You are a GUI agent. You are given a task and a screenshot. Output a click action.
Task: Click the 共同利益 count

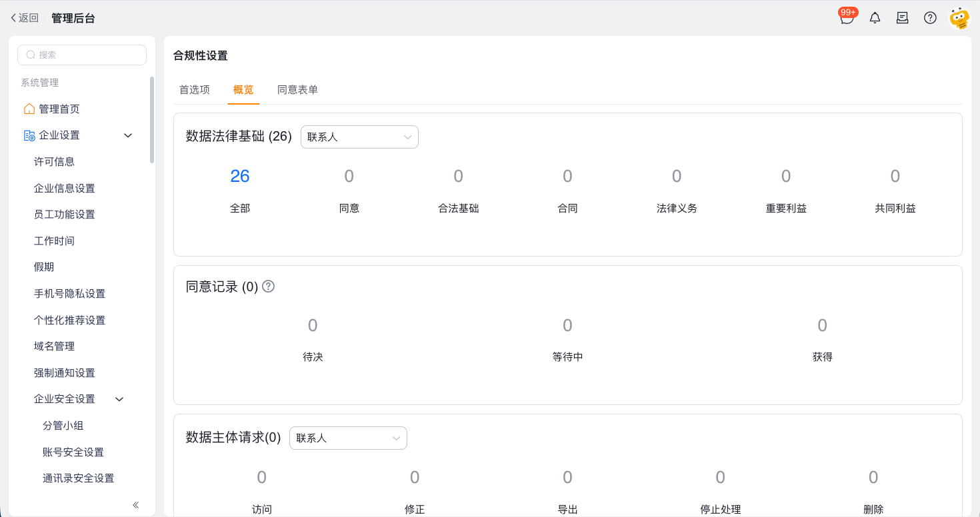click(x=895, y=176)
